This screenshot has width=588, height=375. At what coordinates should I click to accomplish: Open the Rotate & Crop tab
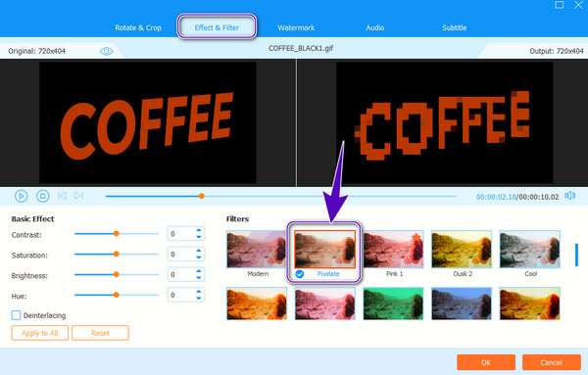pyautogui.click(x=138, y=27)
